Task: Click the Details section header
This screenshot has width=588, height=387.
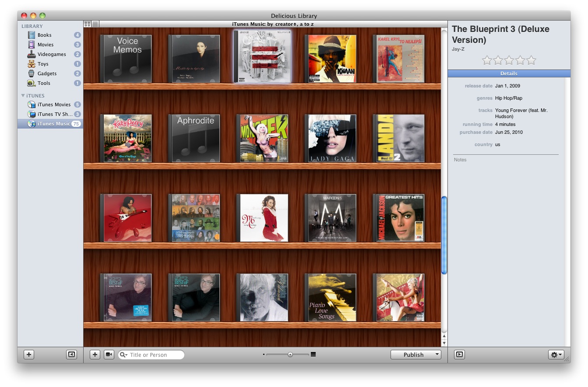Action: click(509, 73)
